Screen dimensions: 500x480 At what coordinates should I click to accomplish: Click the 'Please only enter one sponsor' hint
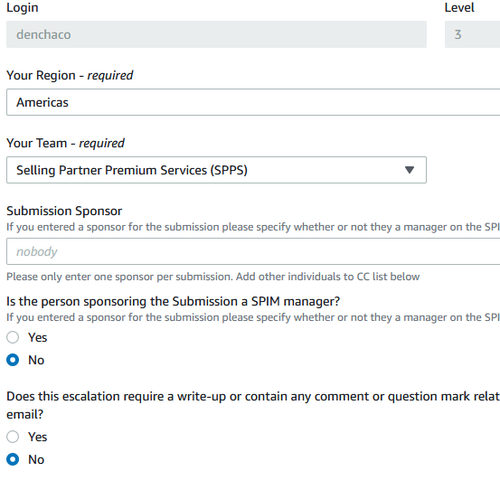213,277
